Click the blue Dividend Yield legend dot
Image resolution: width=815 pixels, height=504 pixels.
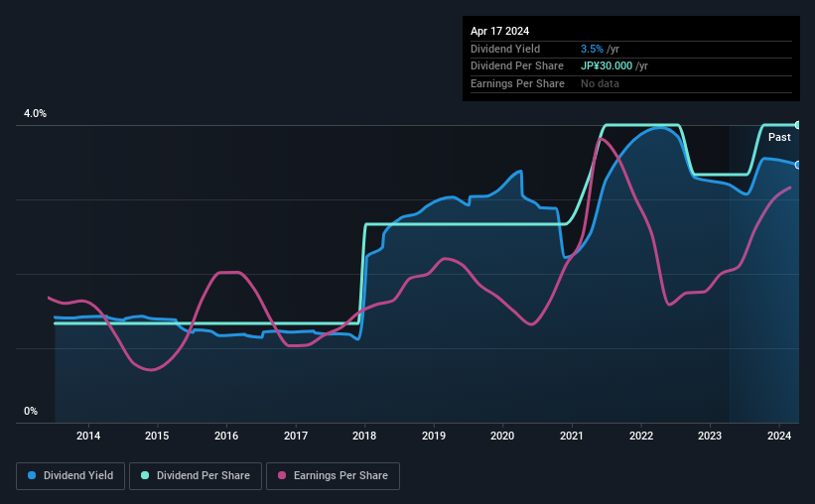32,475
